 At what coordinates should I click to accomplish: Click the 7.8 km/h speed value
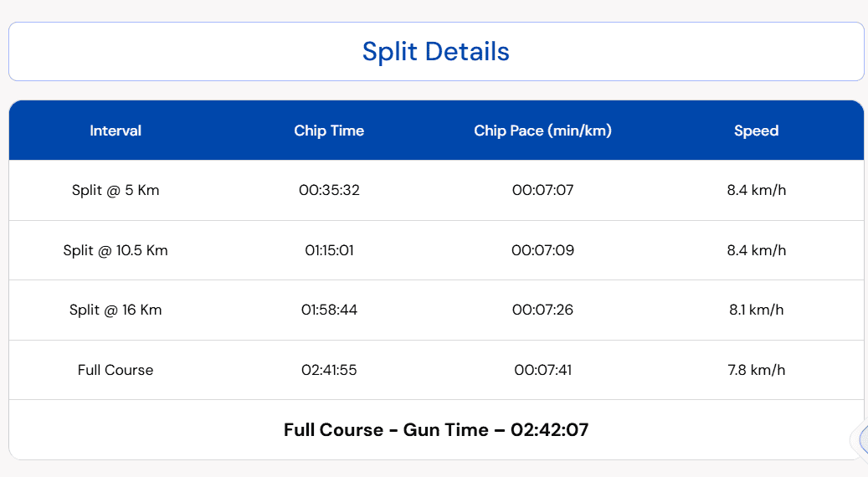pos(756,370)
